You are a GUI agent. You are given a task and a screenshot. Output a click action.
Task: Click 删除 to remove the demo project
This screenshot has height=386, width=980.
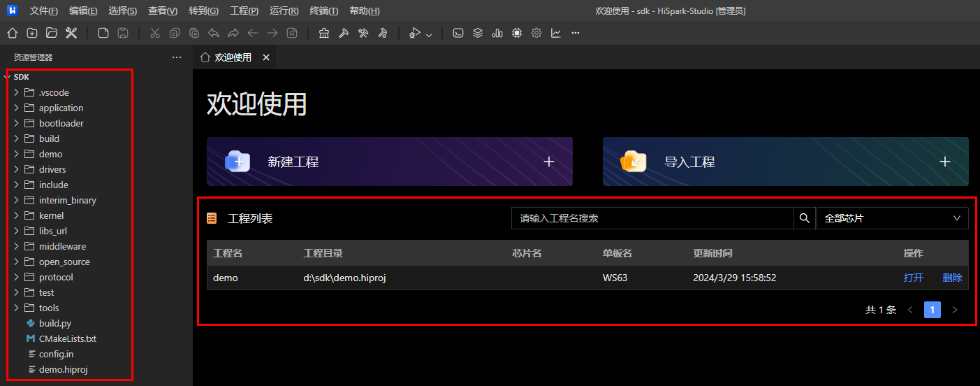click(952, 278)
